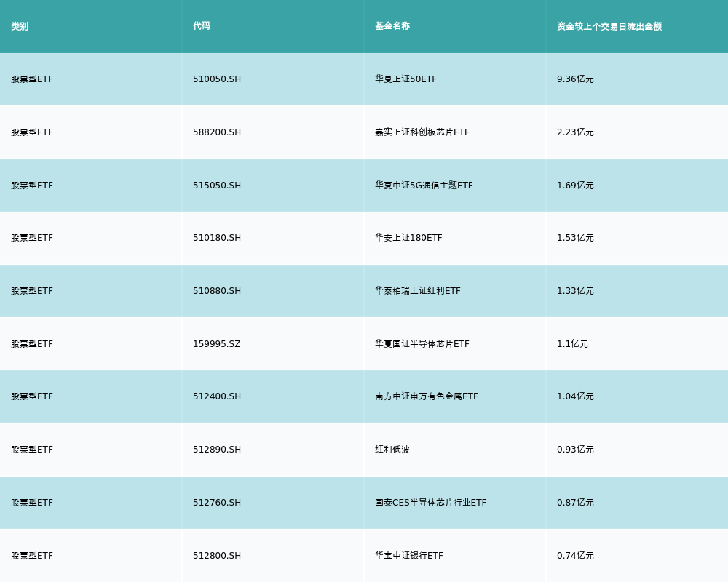Select fund code 510180.SH
The width and height of the screenshot is (728, 582).
click(217, 238)
